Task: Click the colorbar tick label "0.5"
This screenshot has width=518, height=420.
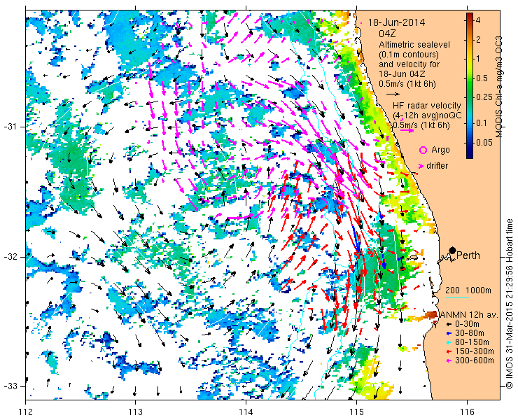Action: tap(482, 78)
